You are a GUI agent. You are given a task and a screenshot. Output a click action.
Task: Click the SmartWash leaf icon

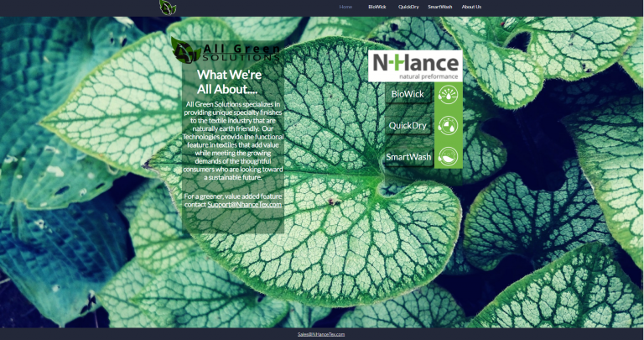(x=448, y=157)
